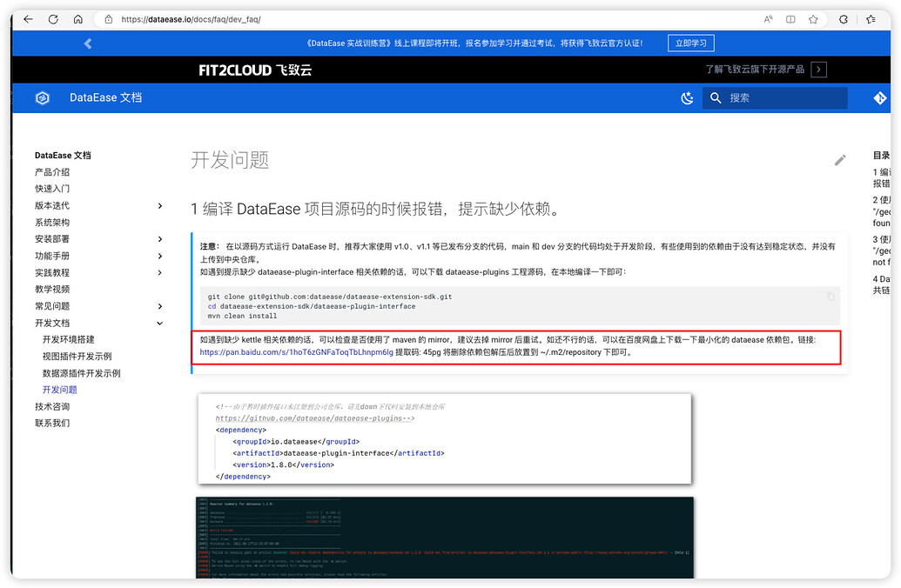Viewport: 901px width, 588px height.
Task: Click the DataEase logo icon in the header
Action: pos(43,97)
